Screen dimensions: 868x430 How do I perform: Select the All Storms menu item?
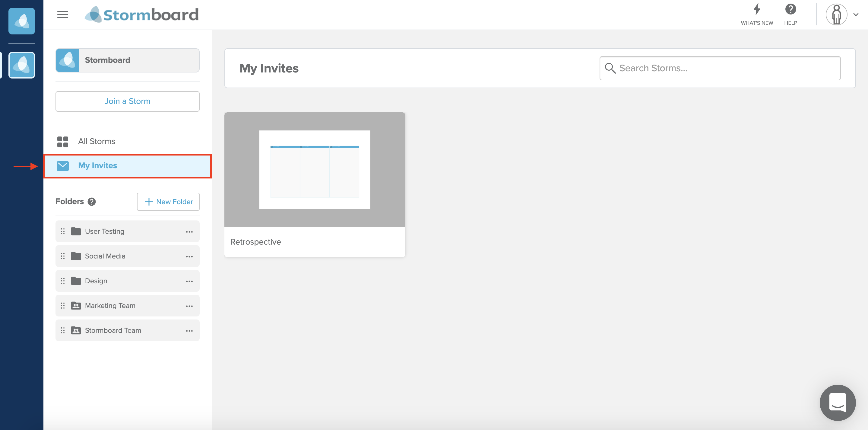[x=97, y=141]
